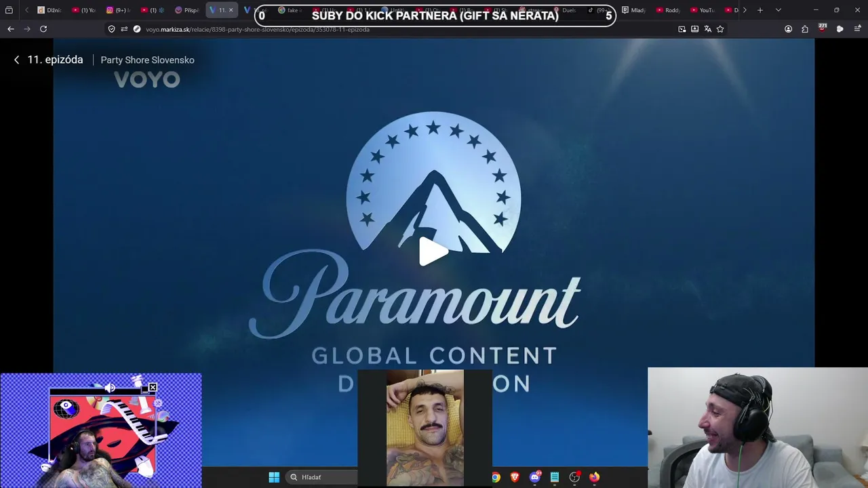Switch to the Roddy YouTube tab
868x488 pixels.
[668, 10]
